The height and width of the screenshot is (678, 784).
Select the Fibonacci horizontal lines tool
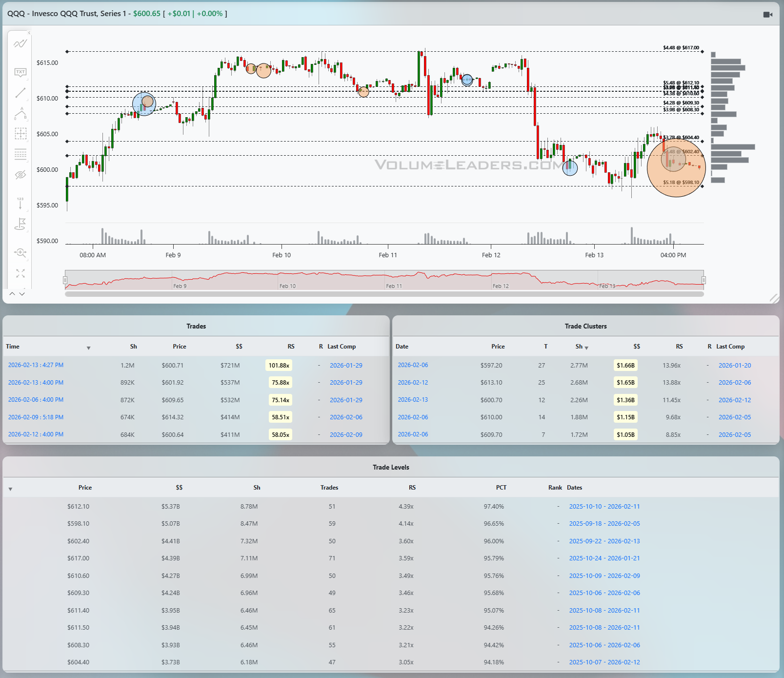(20, 154)
